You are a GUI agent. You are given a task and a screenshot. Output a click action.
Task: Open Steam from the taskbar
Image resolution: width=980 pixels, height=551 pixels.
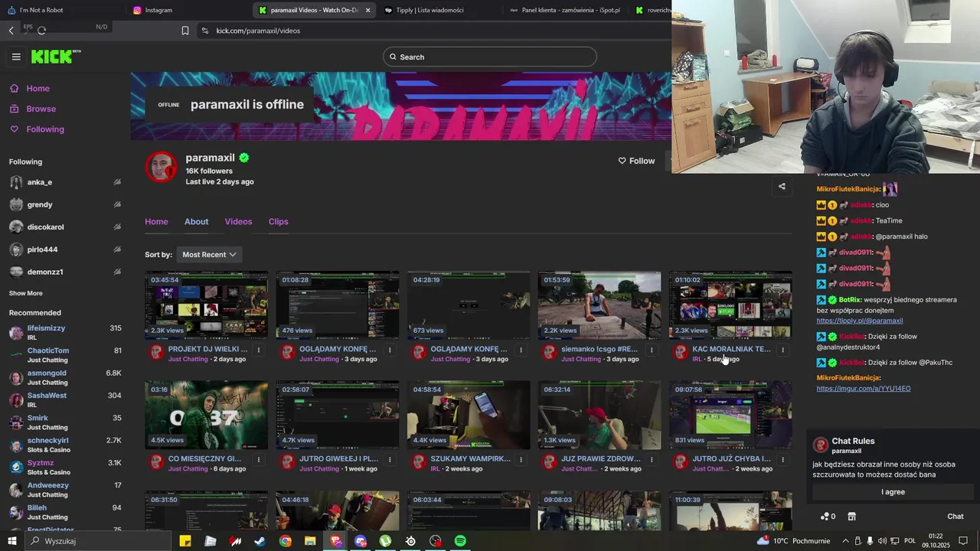coord(260,541)
